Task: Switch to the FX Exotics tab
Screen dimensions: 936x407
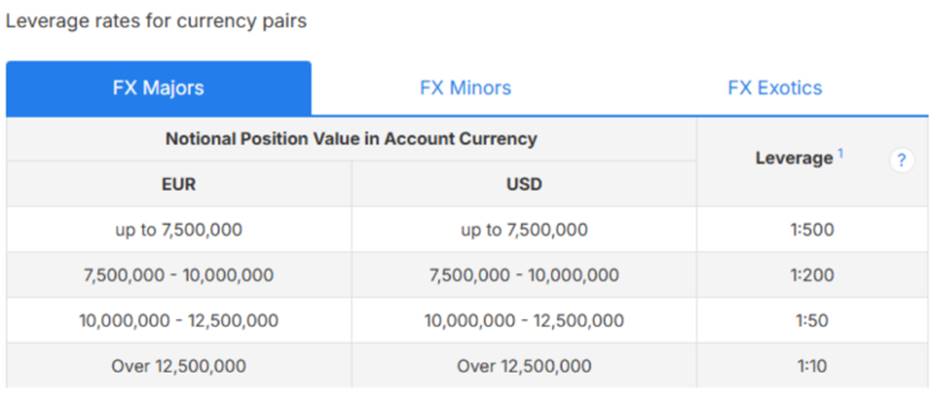Action: [775, 88]
